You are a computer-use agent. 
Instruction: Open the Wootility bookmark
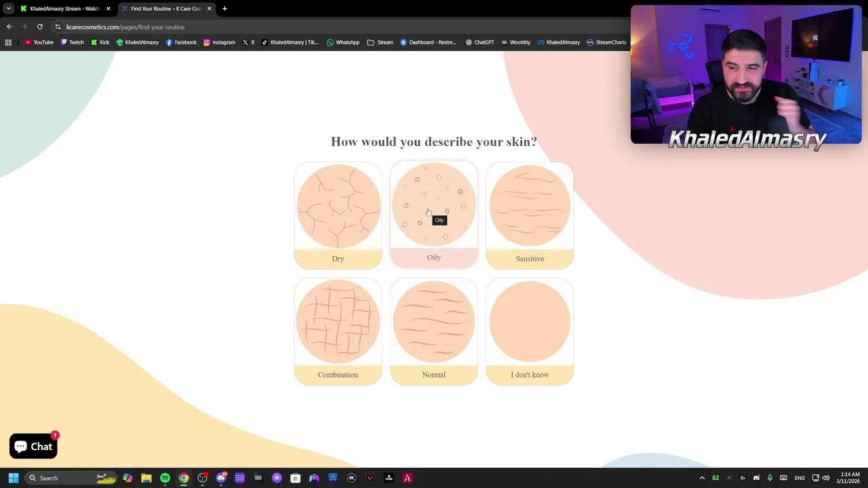(515, 42)
